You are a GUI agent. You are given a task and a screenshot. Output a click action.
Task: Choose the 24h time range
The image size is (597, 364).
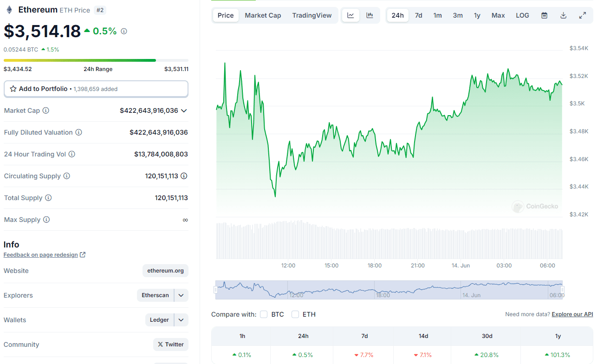pyautogui.click(x=398, y=15)
